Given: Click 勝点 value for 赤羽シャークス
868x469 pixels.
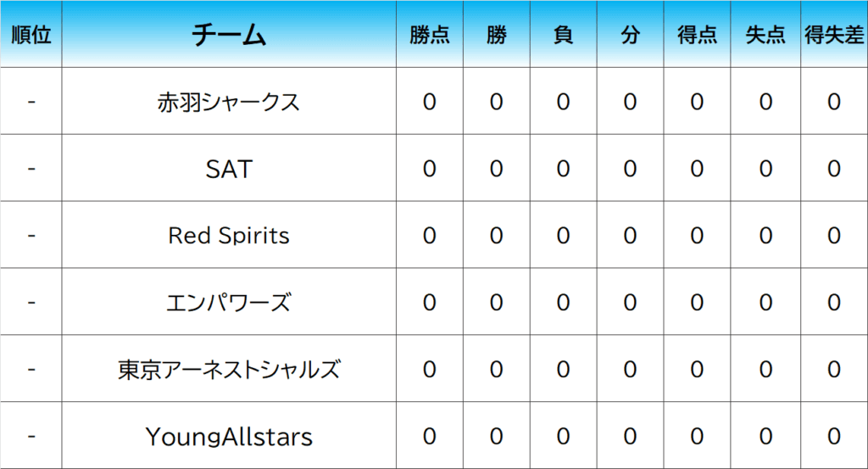Looking at the screenshot, I should click(x=430, y=102).
